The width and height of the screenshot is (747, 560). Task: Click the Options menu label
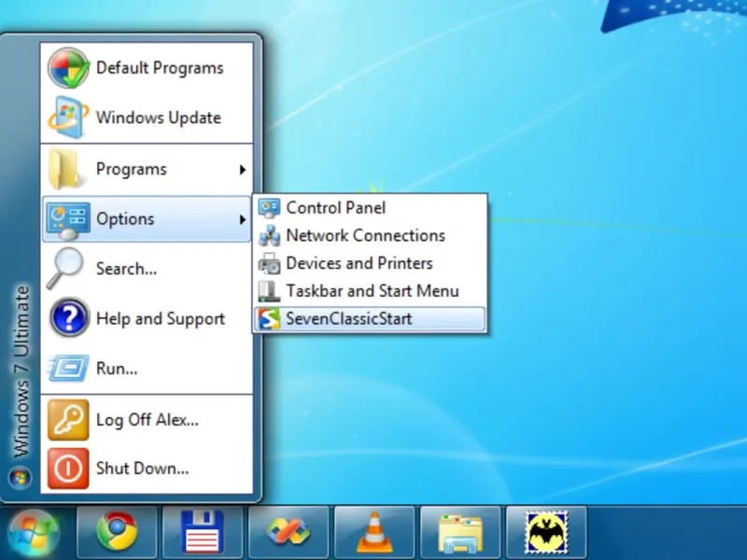[125, 219]
